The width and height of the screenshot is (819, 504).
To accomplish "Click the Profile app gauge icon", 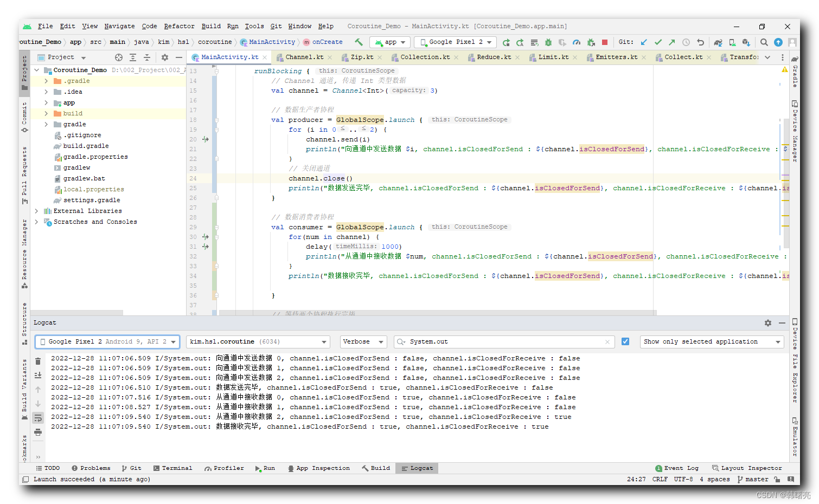I will tap(577, 42).
